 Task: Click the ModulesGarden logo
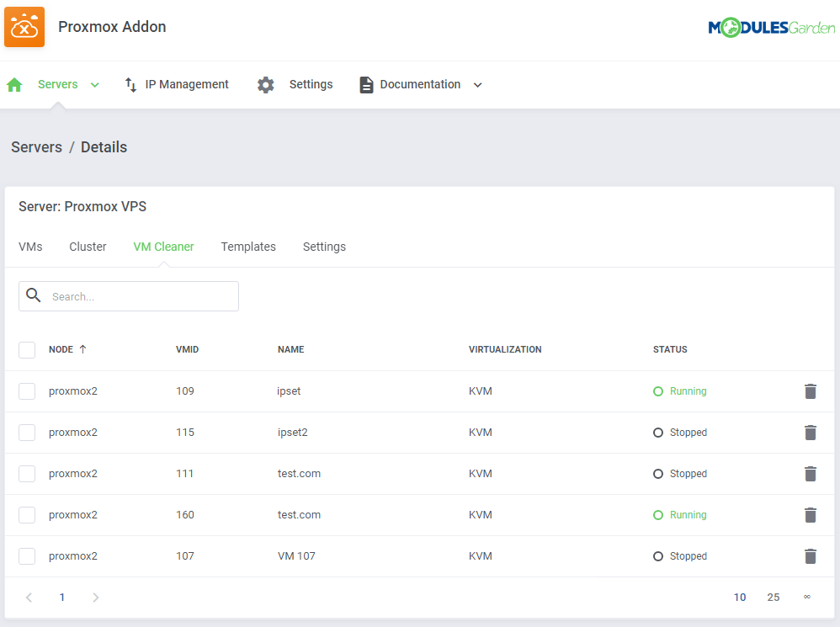tap(772, 27)
